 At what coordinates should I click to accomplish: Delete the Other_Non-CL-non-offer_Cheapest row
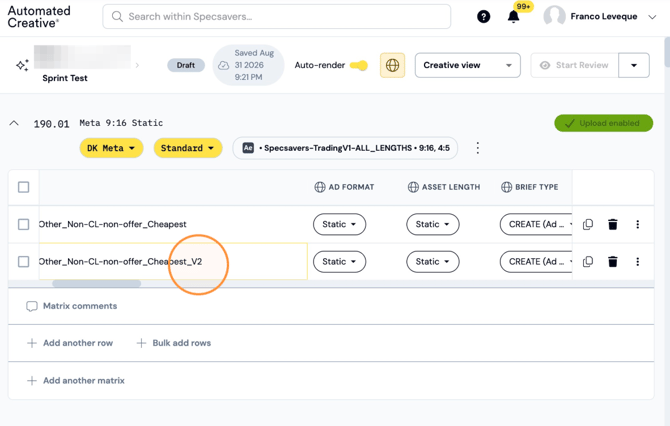[613, 224]
